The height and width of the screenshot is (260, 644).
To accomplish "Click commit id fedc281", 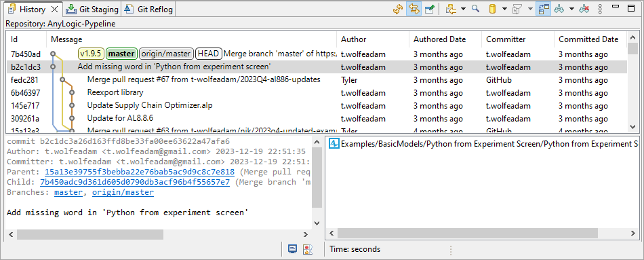I will pos(24,80).
